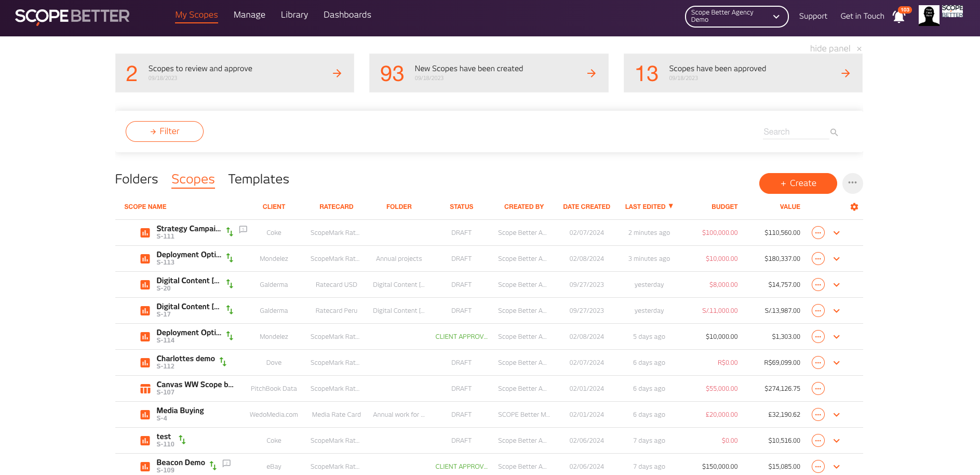Sort by Budget column header
This screenshot has width=980, height=475.
point(724,207)
